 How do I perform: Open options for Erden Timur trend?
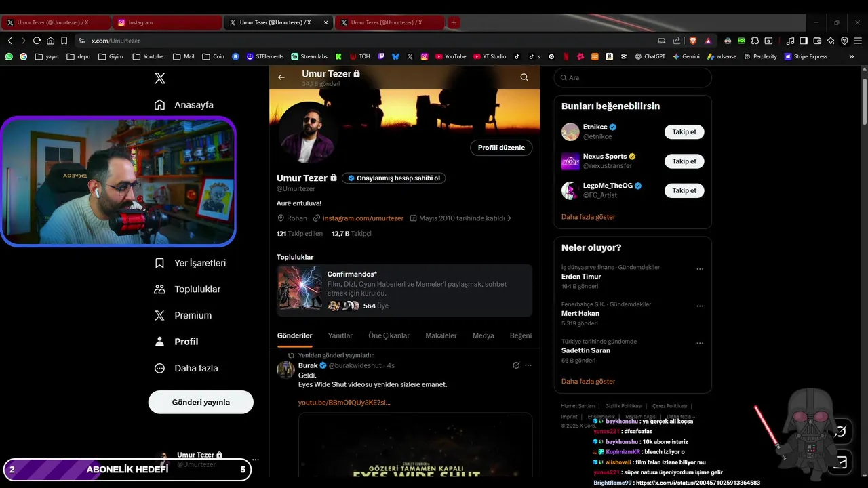coord(700,269)
